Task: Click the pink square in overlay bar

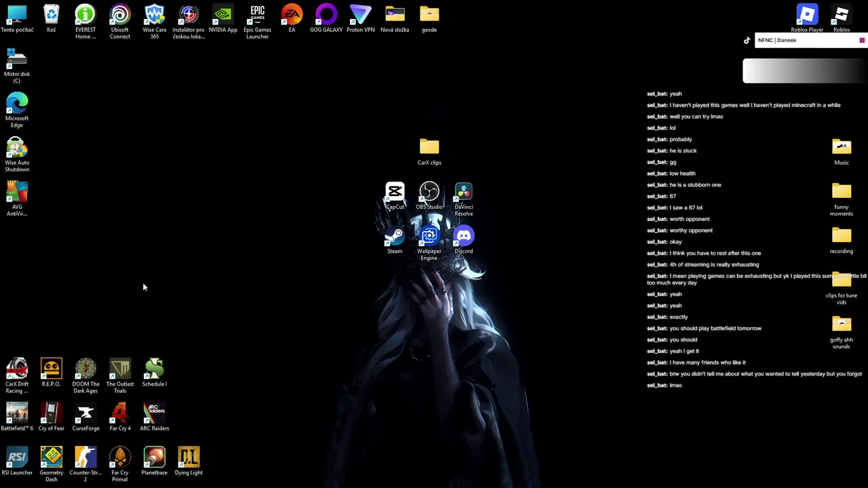Action: (x=862, y=41)
